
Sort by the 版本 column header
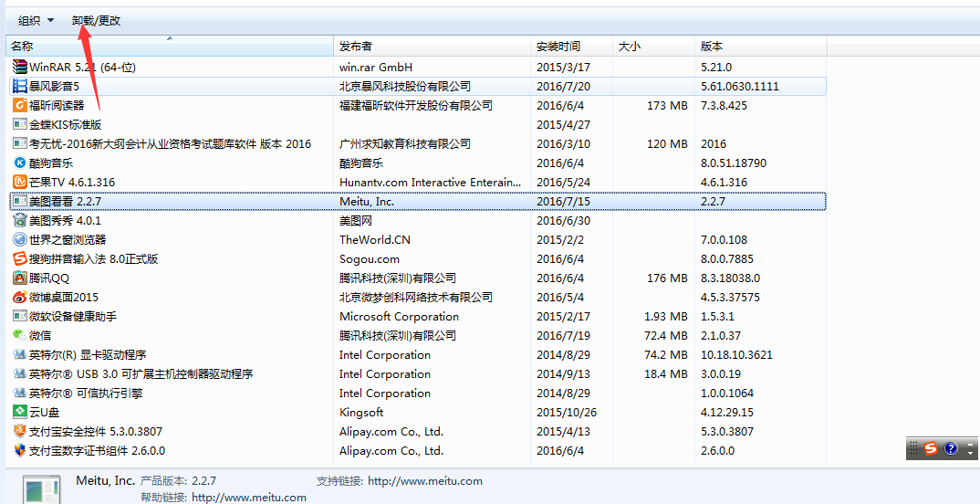pos(761,47)
